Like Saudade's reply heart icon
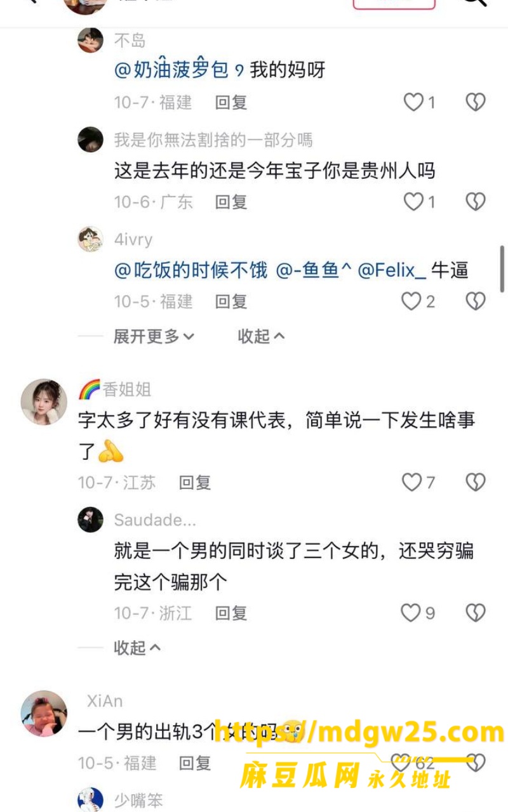 411,613
